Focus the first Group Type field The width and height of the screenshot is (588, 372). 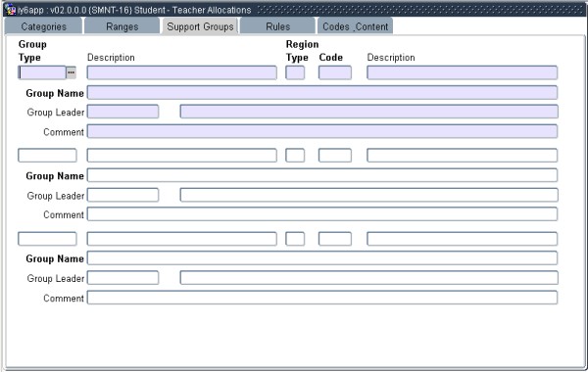click(x=42, y=72)
